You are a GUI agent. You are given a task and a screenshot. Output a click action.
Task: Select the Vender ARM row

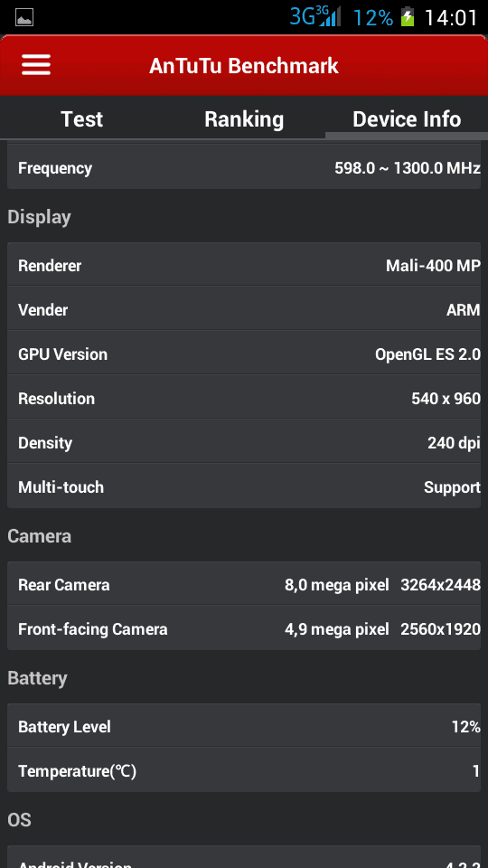[x=244, y=309]
